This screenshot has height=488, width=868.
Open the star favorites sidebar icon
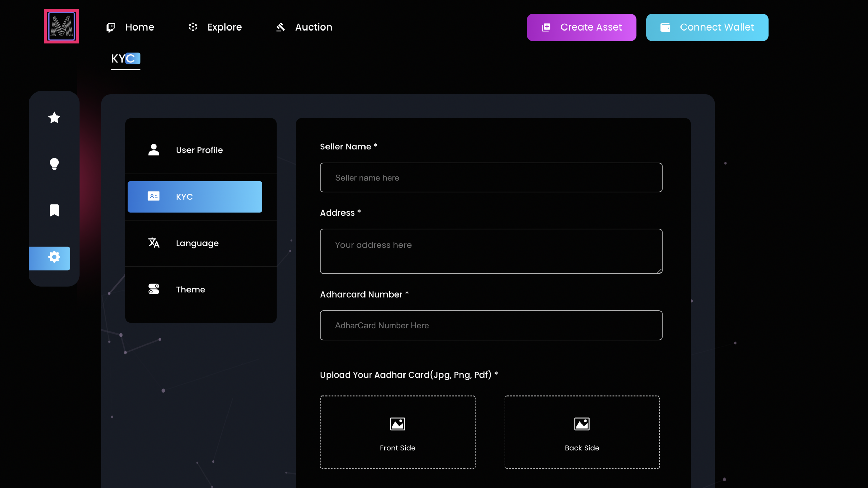(x=54, y=118)
